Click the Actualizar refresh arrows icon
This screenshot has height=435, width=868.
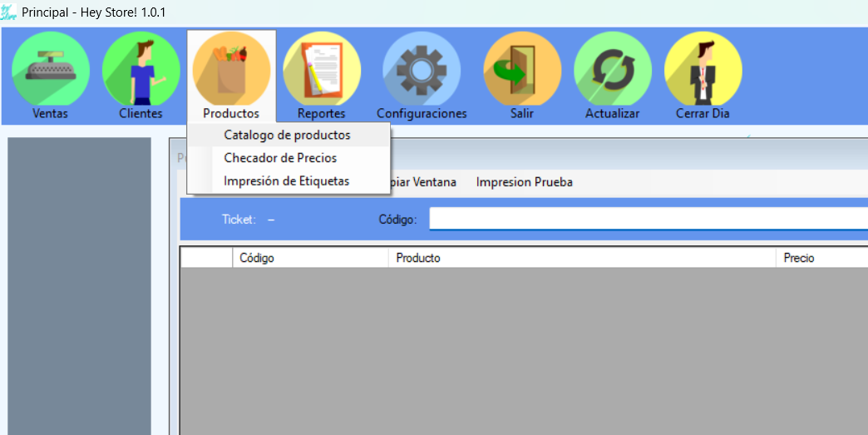tap(613, 70)
